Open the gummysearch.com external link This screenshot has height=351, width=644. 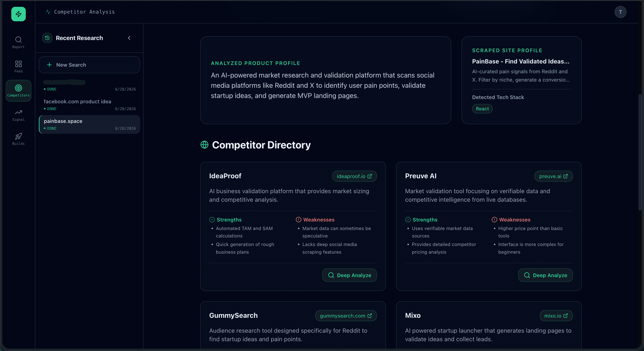coord(346,316)
